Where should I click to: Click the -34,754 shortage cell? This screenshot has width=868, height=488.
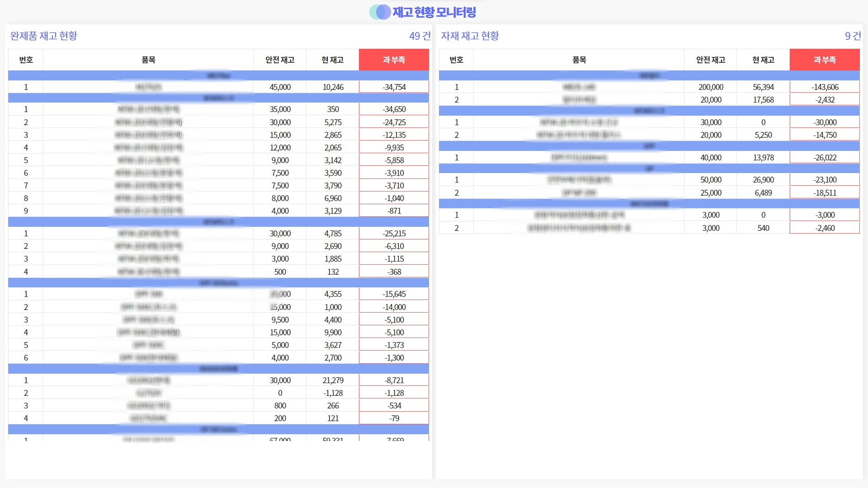[x=394, y=87]
